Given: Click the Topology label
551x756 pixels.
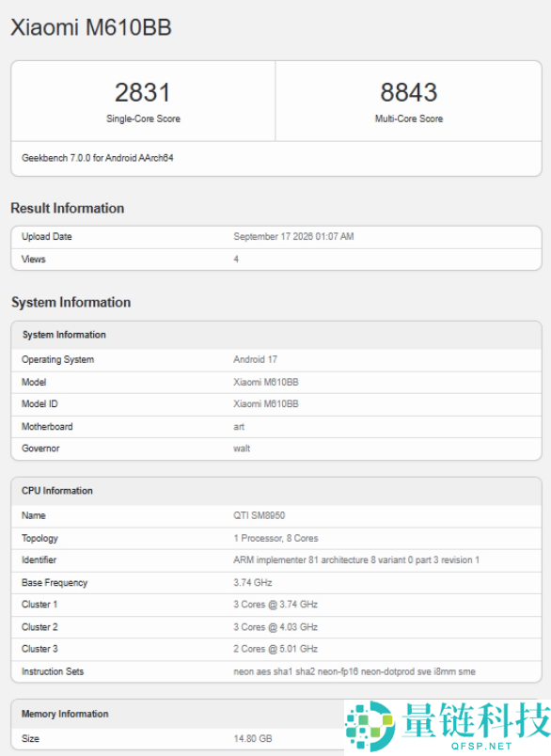Looking at the screenshot, I should [x=39, y=538].
